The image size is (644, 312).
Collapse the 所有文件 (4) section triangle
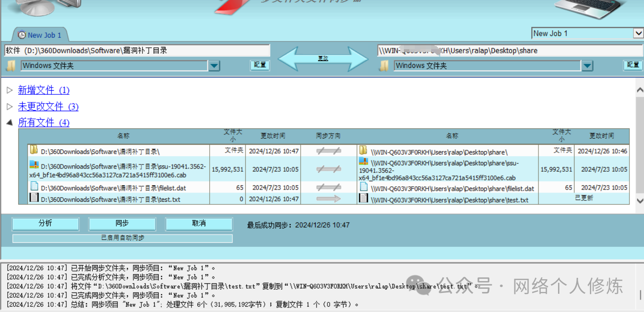[x=10, y=123]
